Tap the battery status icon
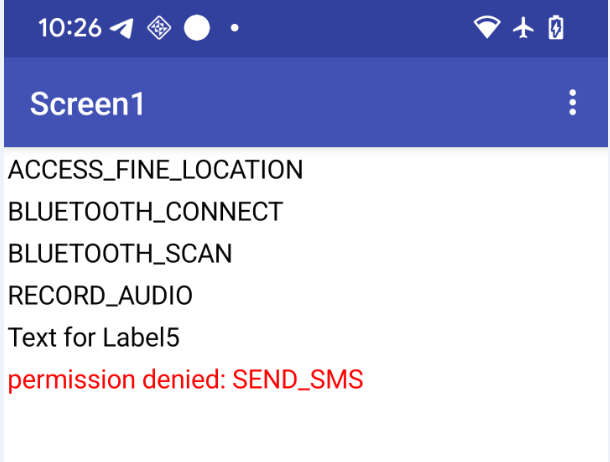Image resolution: width=610 pixels, height=462 pixels. tap(556, 28)
